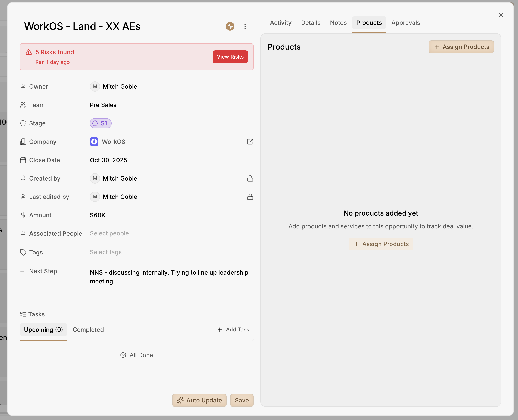The image size is (518, 420).
Task: Click lock icon beside Last edited by
Action: click(x=250, y=197)
